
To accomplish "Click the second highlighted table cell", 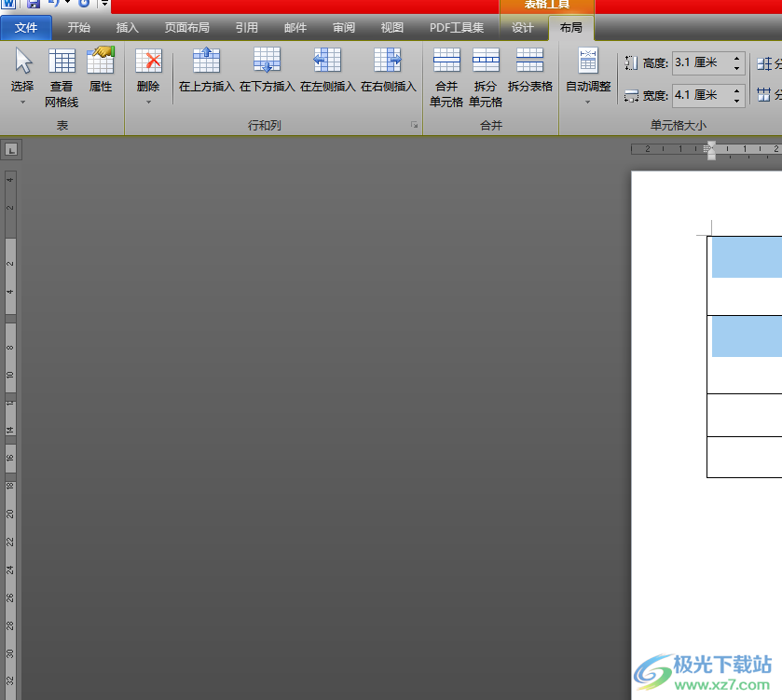I will (747, 336).
